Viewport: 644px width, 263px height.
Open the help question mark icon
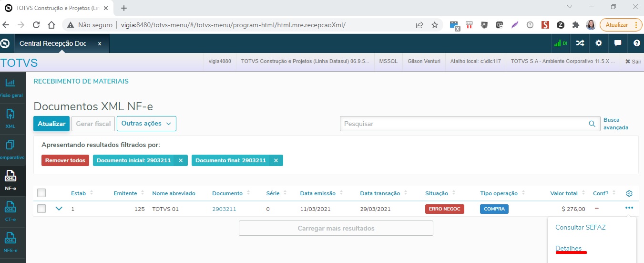pos(637,43)
